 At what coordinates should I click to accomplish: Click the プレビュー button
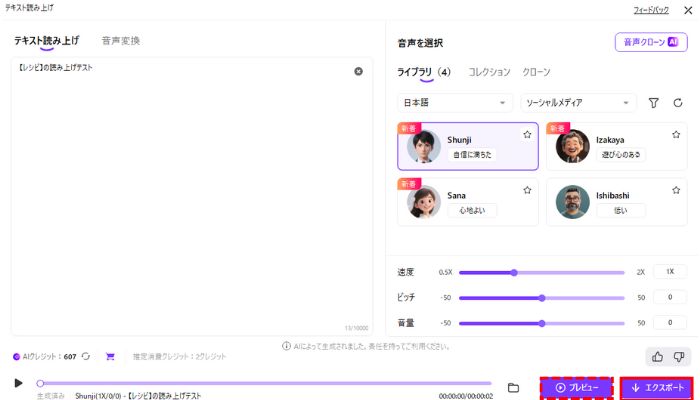coord(576,387)
